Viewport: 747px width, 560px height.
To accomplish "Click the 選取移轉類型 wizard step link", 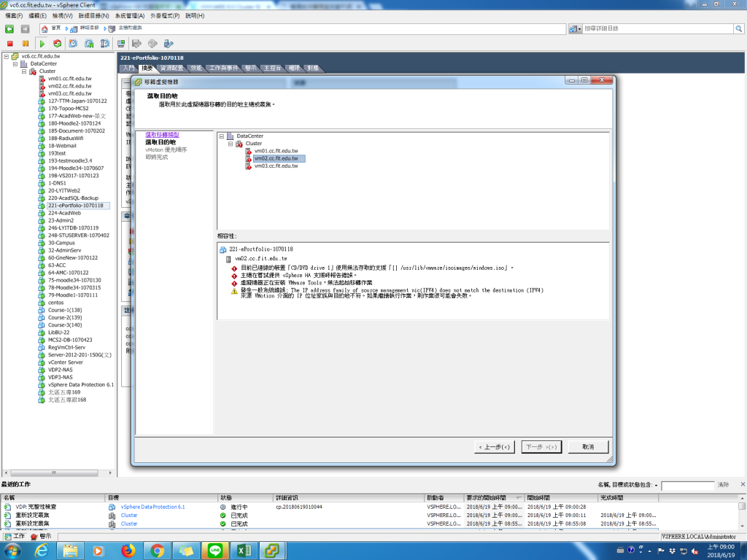I will [x=162, y=135].
